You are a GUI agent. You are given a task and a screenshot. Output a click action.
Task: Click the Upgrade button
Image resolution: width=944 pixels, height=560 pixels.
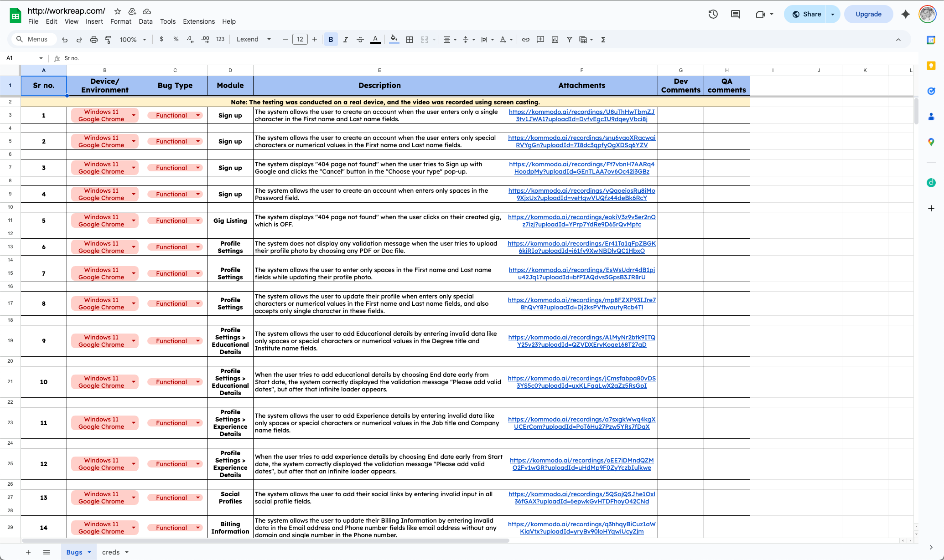point(868,14)
